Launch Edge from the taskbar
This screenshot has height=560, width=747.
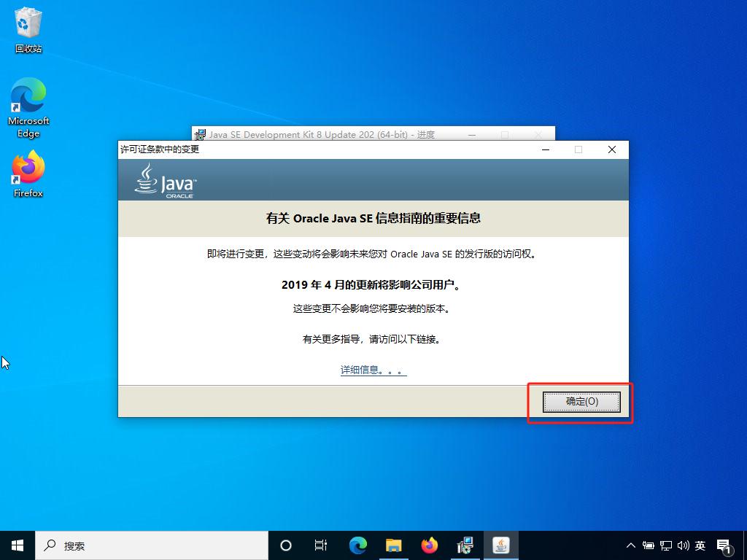coord(357,545)
